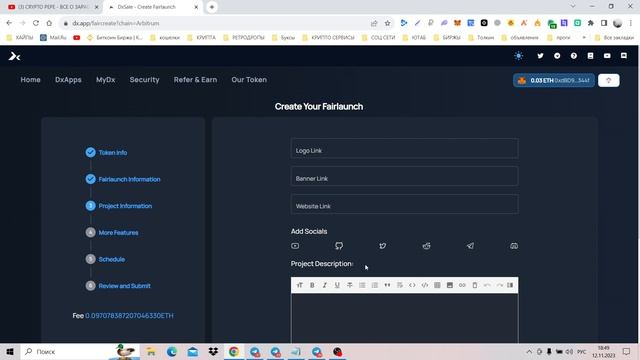Open the Twitter icon in the site header

[540, 56]
